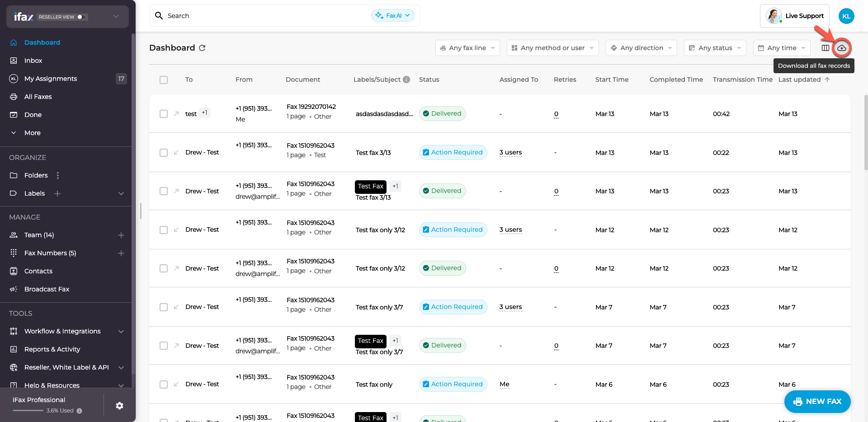The image size is (868, 422).
Task: Click the sidebar vertical scrollbar
Action: (133, 203)
